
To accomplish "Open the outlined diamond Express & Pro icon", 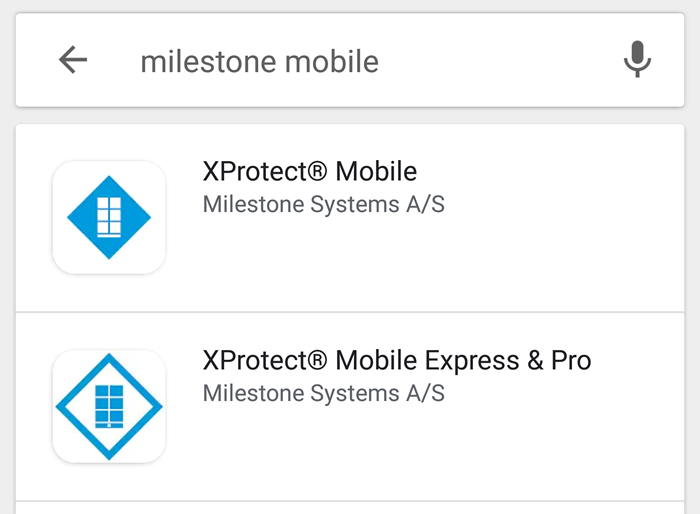I will point(109,406).
